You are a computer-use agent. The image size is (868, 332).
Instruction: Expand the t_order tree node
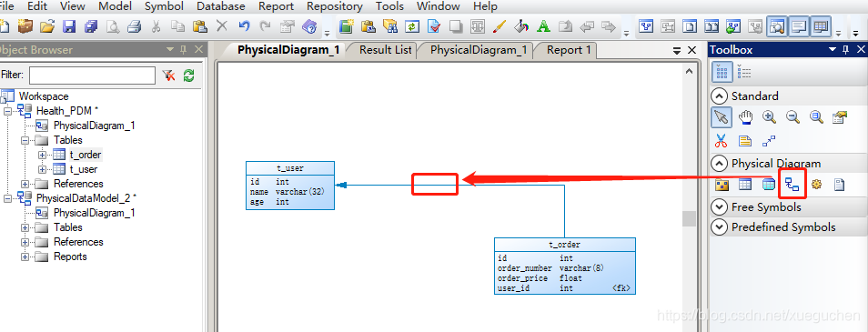click(42, 155)
